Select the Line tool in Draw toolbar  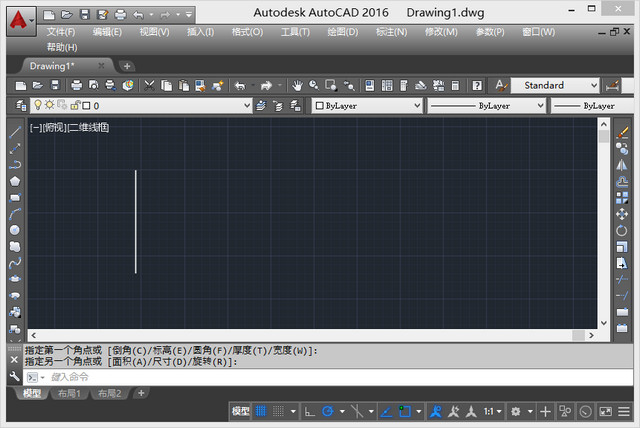pos(15,132)
